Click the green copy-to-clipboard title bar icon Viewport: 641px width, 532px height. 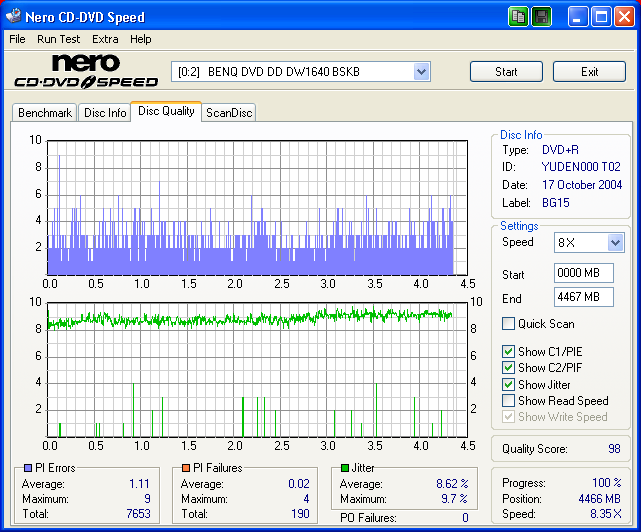pos(518,16)
